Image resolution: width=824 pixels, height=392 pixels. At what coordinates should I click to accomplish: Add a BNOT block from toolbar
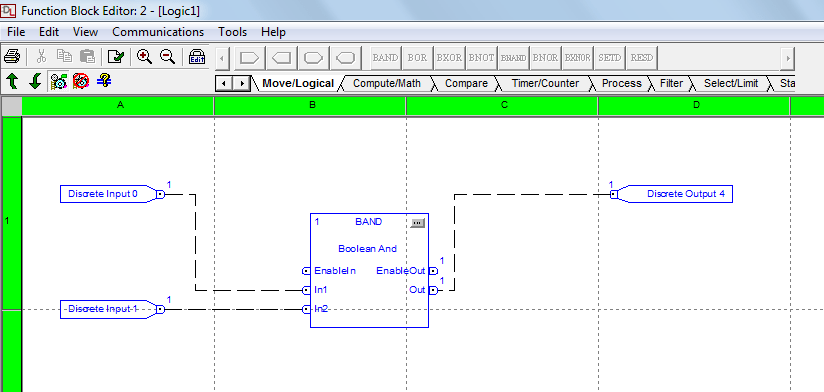tap(481, 58)
